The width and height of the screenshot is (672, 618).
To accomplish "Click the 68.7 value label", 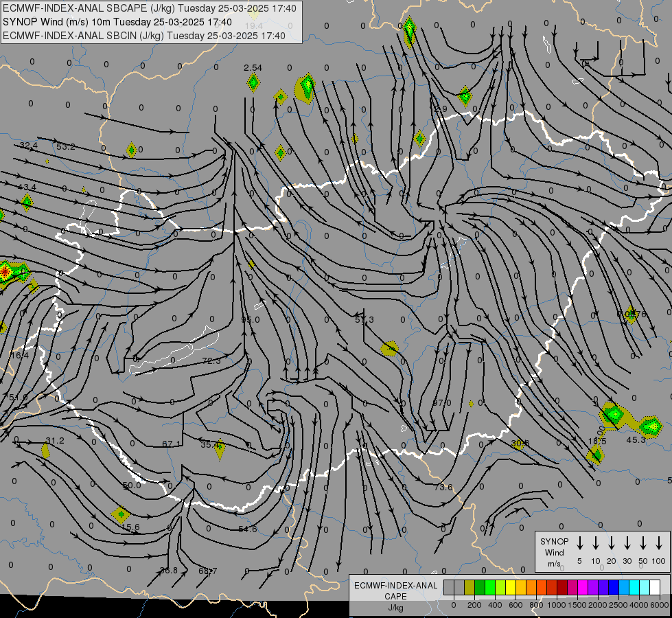I will click(x=208, y=571).
